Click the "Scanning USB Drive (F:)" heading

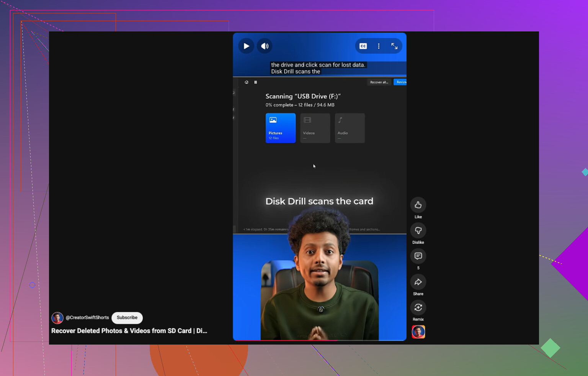point(303,96)
